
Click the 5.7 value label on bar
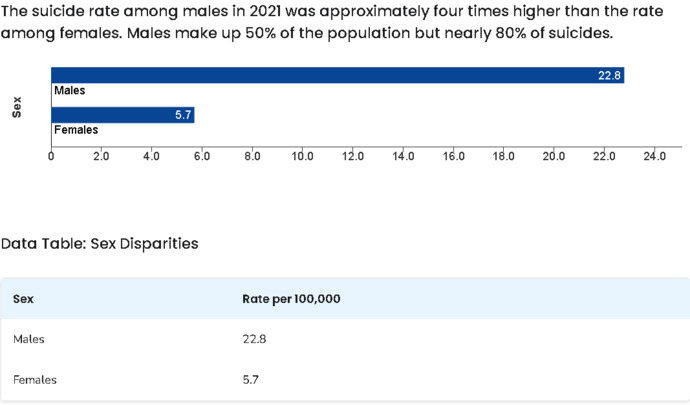[x=183, y=115]
